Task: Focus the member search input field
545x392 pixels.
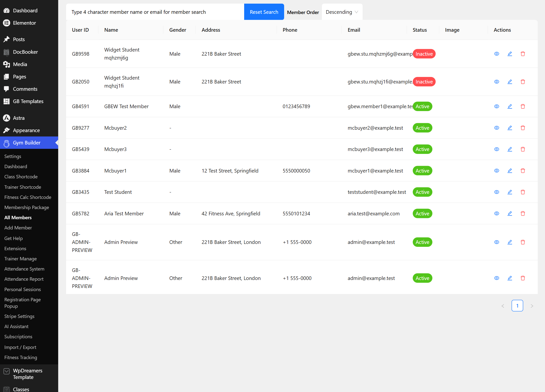Action: (x=155, y=12)
